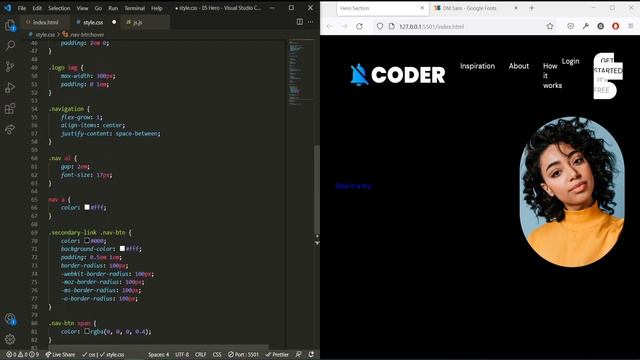Screen dimensions: 640x360
Task: Open the File menu in VS Code
Action: coord(22,8)
